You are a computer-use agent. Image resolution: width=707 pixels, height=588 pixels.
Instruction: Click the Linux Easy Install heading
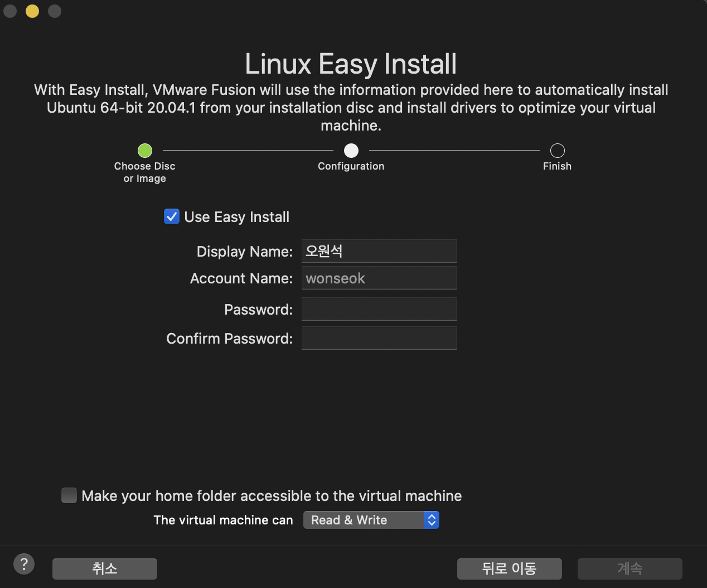(x=351, y=64)
